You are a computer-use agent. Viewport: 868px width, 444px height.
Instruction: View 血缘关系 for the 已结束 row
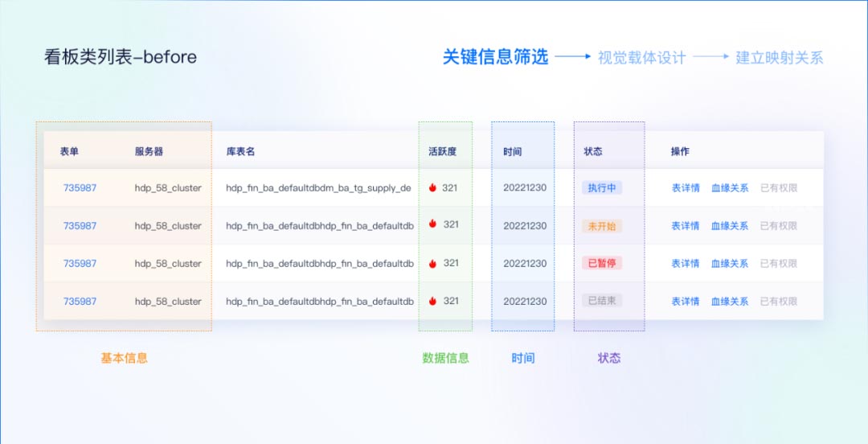point(730,301)
